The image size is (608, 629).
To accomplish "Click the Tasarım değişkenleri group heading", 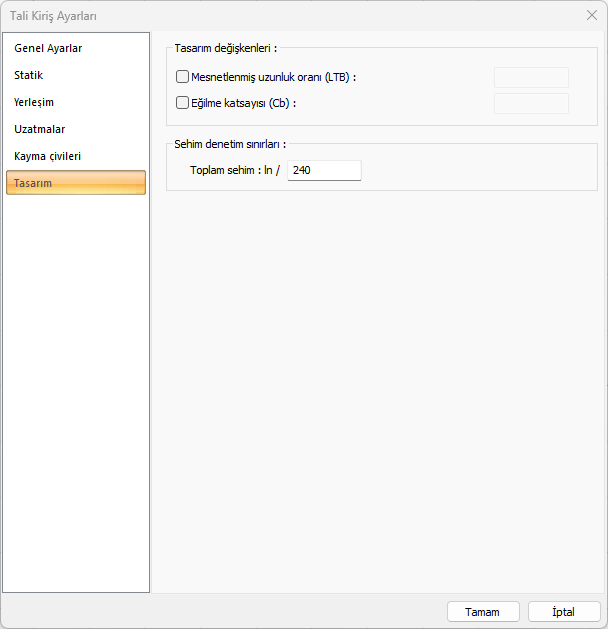I will pyautogui.click(x=225, y=47).
